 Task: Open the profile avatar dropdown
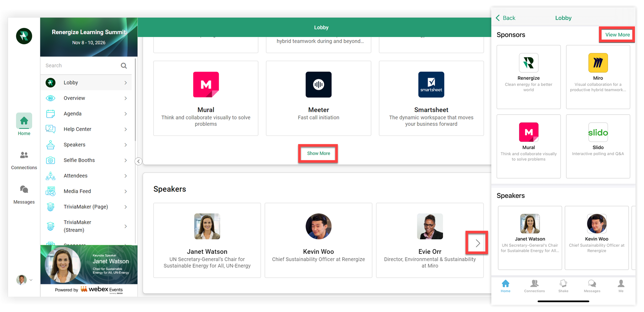point(24,280)
